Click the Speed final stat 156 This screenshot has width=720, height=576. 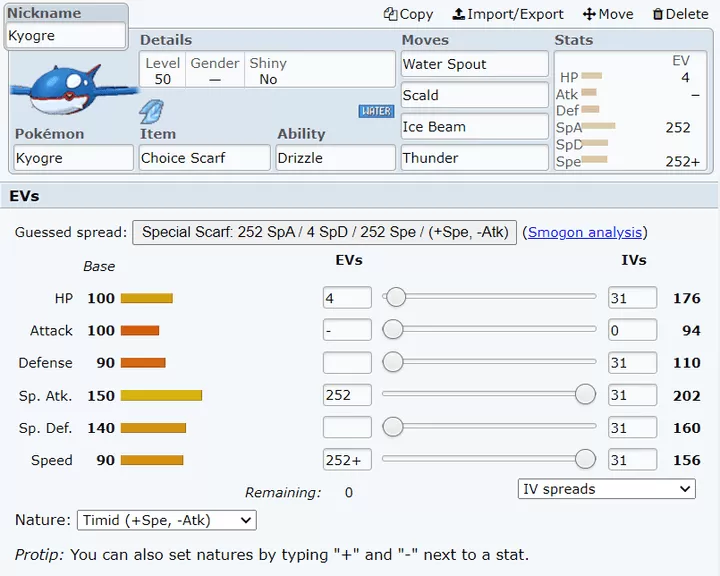coord(686,460)
